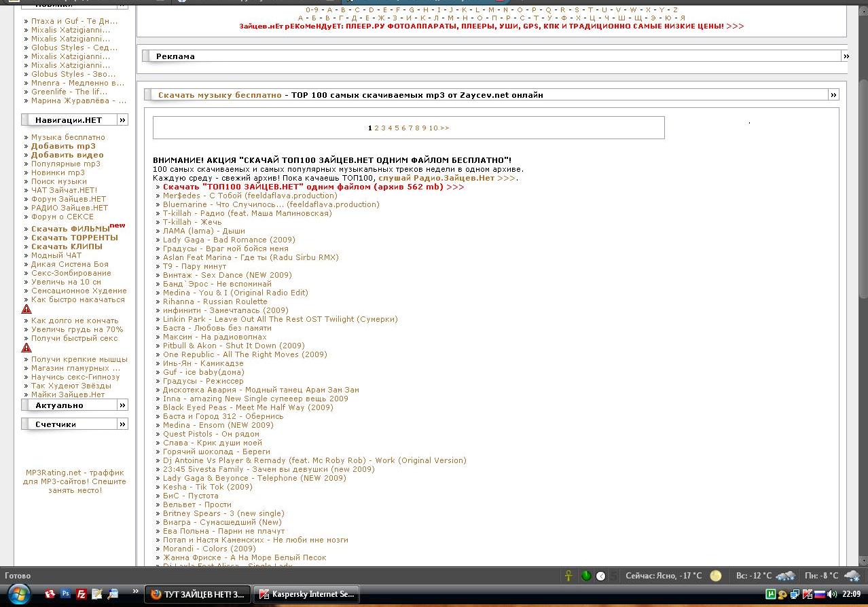Open Lady Gaga - Bad Romance track
Screen dimensions: 868x607
pos(229,240)
